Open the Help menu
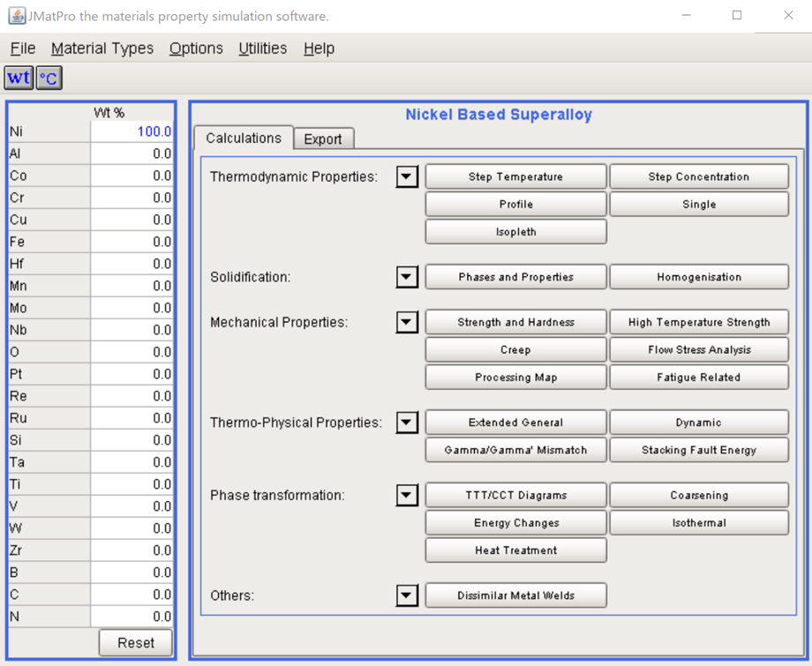 pyautogui.click(x=319, y=49)
